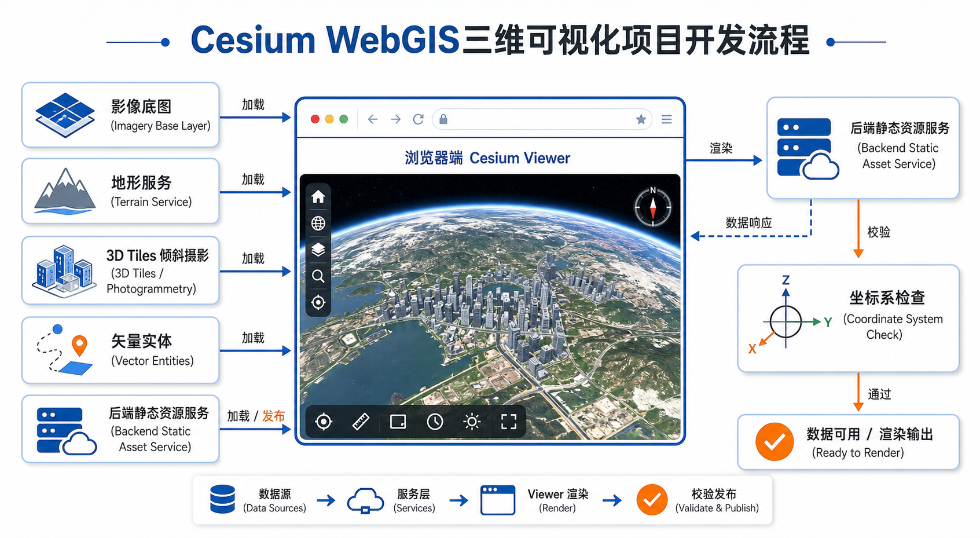Click the rectangle area tool in bottom toolbar
Screen dimensions: 980x538
398,422
